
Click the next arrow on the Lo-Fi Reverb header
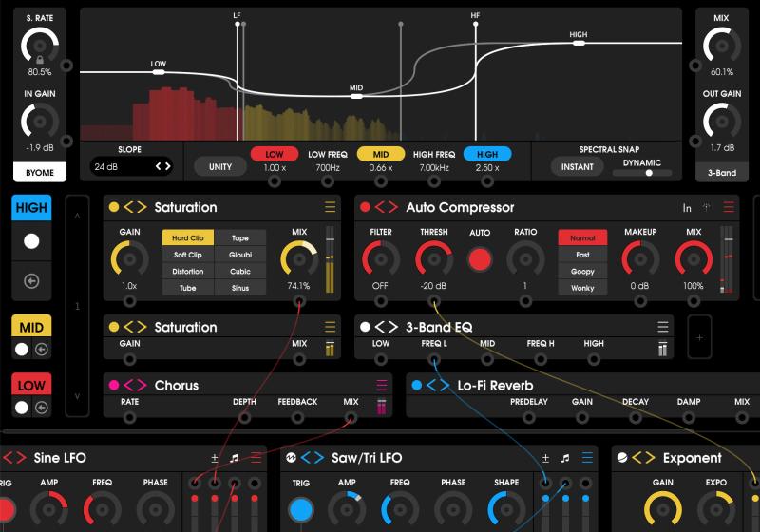pos(445,385)
